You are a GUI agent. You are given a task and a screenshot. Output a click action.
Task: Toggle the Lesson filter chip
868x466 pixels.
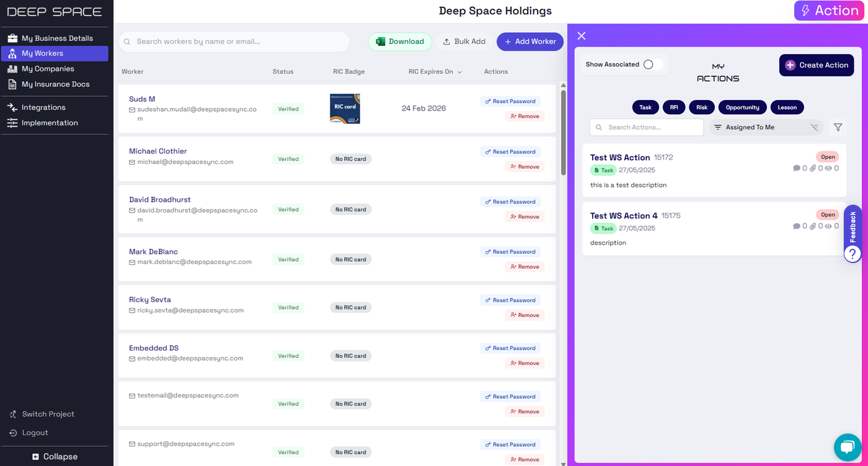[x=787, y=107]
